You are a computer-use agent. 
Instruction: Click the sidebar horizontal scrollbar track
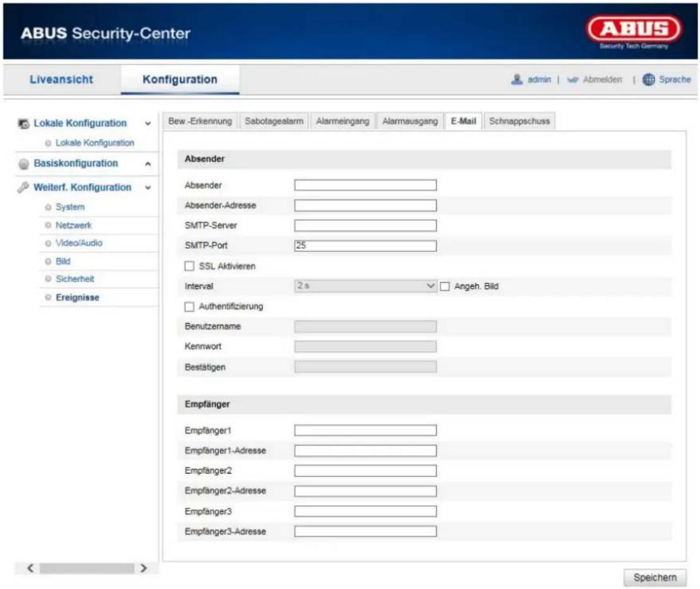[x=87, y=568]
